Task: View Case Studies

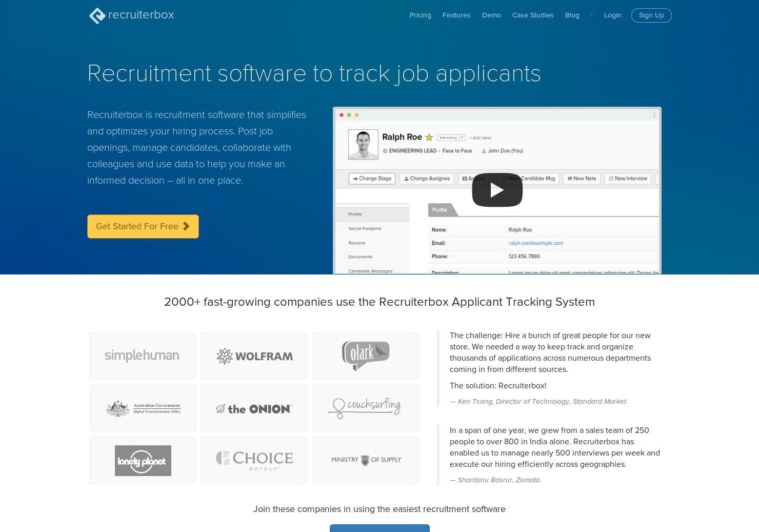Action: 533,15
